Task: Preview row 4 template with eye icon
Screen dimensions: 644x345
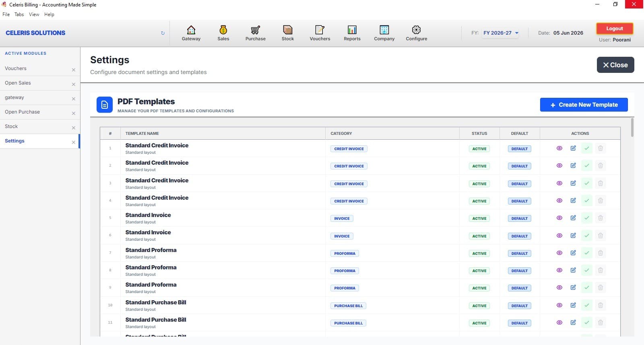Action: (559, 200)
